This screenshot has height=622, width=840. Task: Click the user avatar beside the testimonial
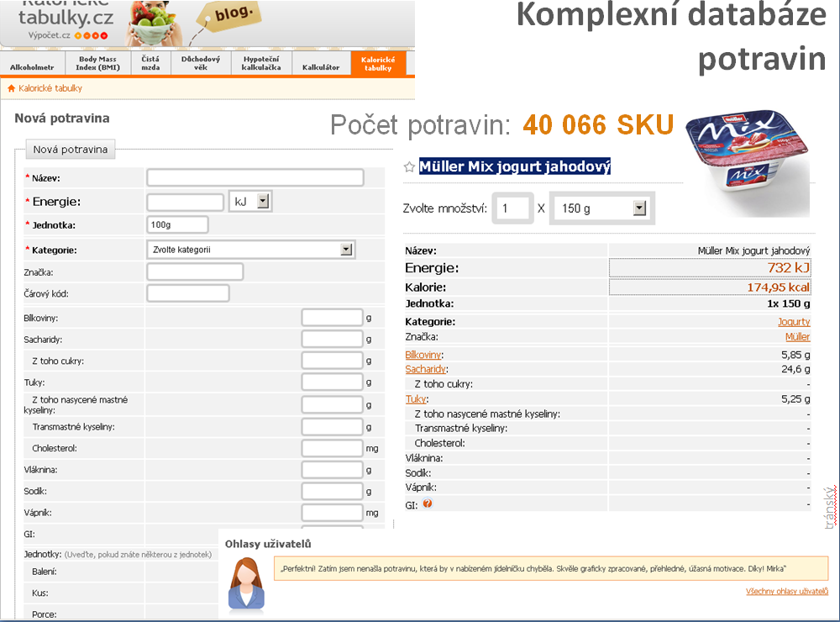[x=246, y=584]
